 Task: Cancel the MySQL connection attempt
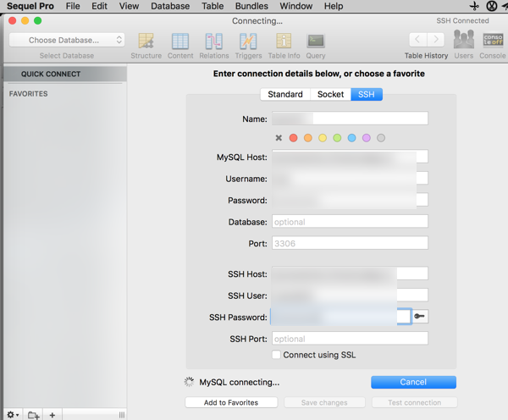point(413,382)
